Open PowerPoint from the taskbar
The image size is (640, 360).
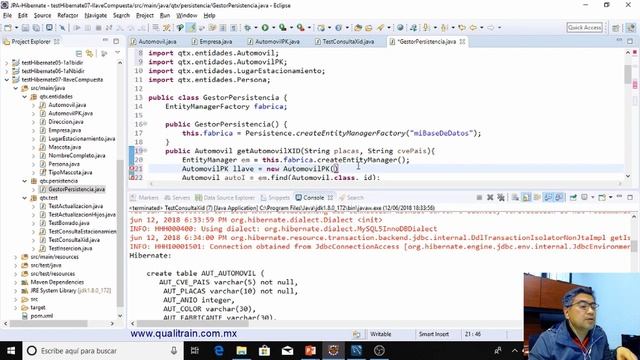point(310,351)
